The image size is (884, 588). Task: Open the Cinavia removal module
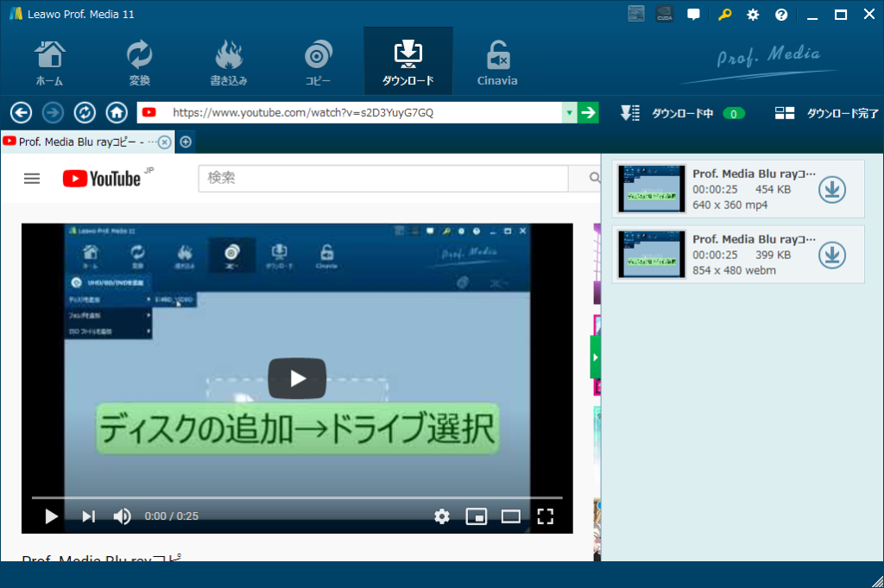(497, 62)
